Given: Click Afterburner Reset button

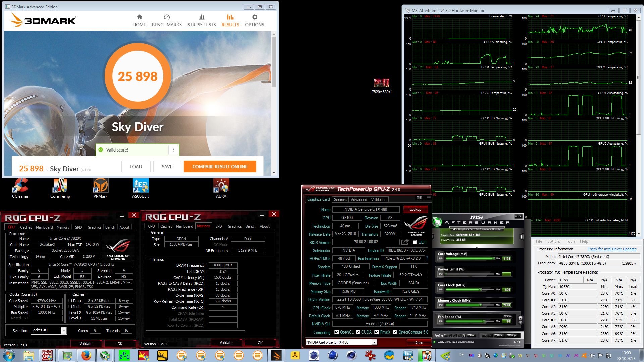Looking at the screenshot, I should tap(499, 335).
